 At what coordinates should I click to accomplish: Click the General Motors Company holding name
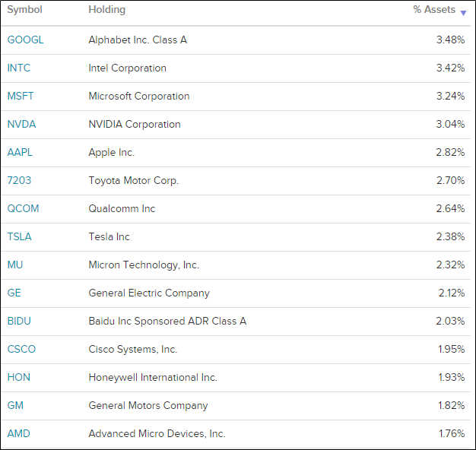pyautogui.click(x=148, y=405)
